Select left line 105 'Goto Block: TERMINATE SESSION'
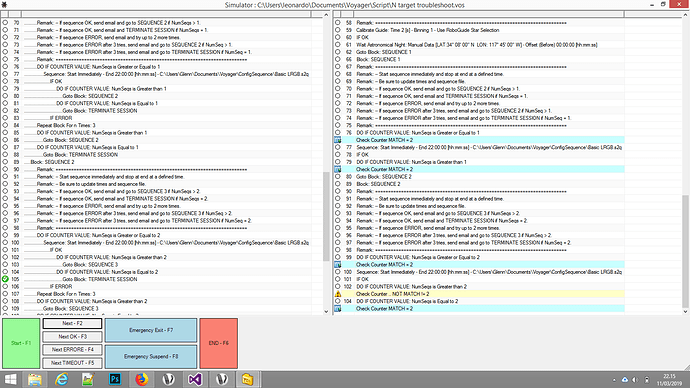 tap(167, 279)
